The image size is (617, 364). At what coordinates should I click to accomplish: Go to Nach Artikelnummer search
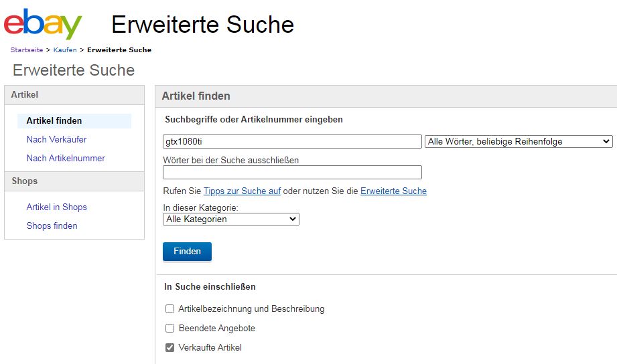pos(66,159)
